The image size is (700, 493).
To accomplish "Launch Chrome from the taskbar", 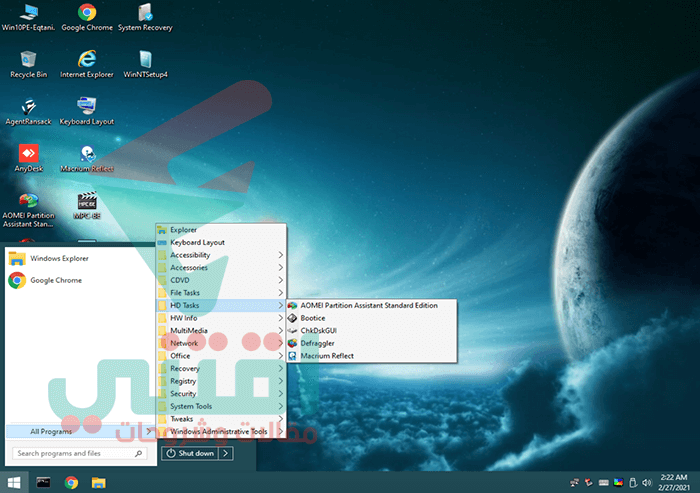I will coord(71,482).
